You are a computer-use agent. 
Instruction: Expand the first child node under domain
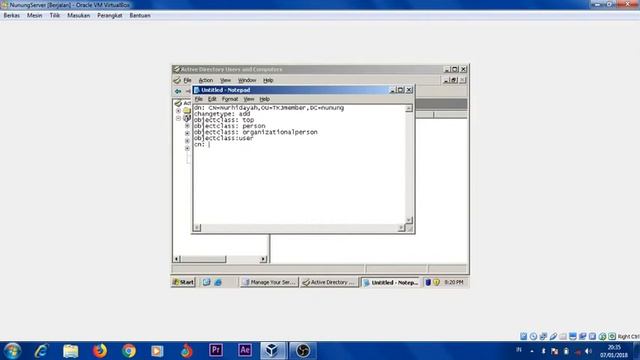(187, 126)
